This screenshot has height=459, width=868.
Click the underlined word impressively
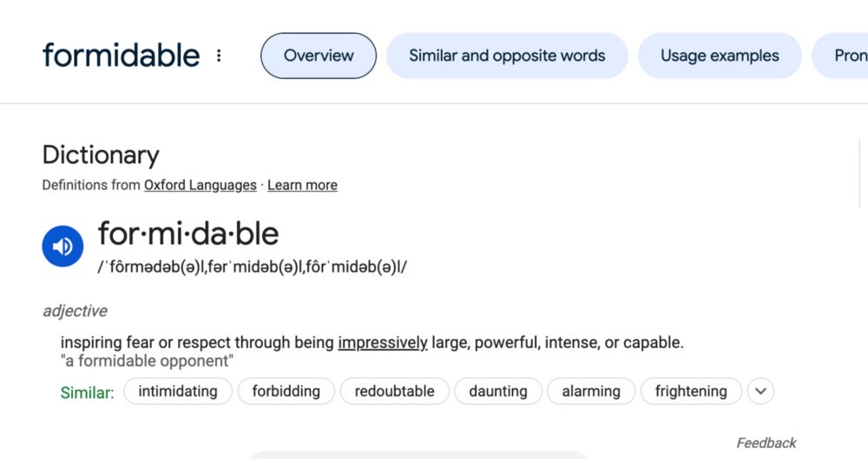pyautogui.click(x=383, y=343)
